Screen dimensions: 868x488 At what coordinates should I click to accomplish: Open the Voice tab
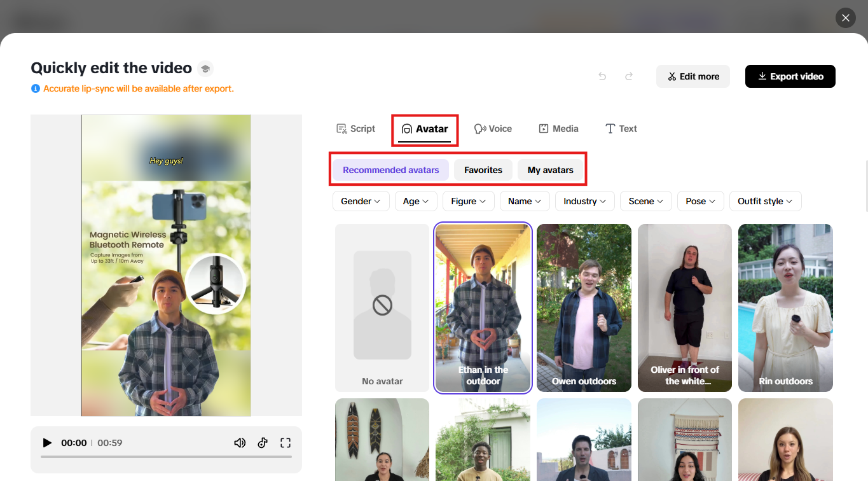pyautogui.click(x=493, y=129)
